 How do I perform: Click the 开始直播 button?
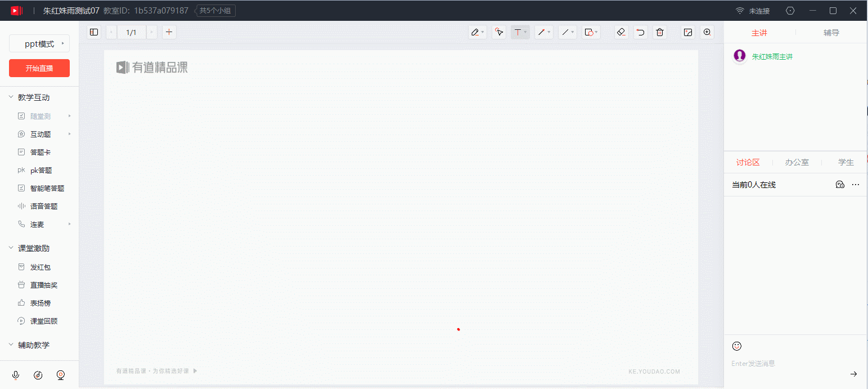(39, 68)
